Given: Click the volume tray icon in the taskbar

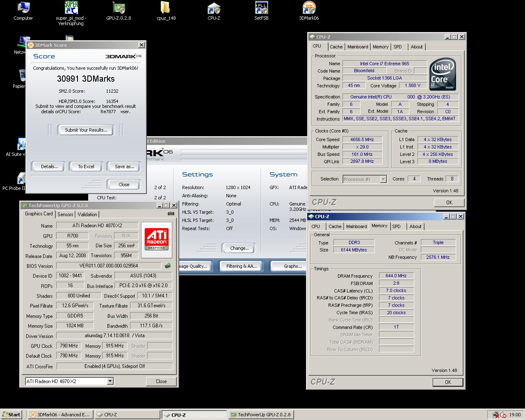Looking at the screenshot, I should tap(503, 415).
